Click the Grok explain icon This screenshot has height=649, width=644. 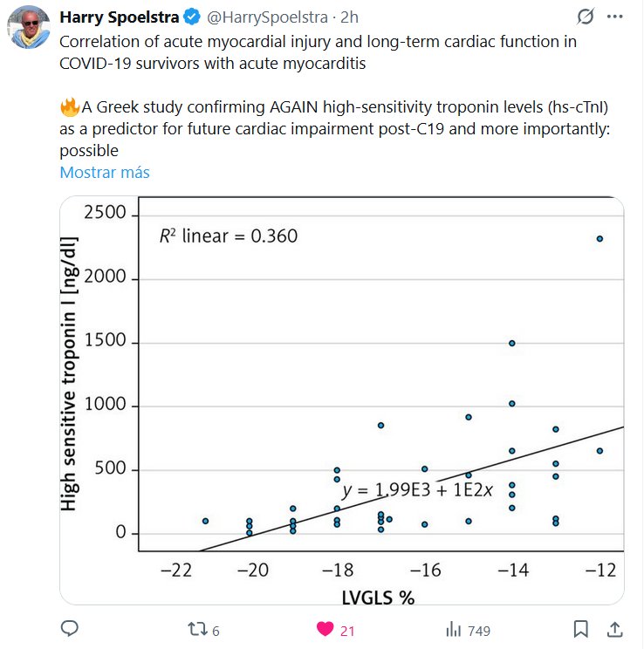point(588,17)
